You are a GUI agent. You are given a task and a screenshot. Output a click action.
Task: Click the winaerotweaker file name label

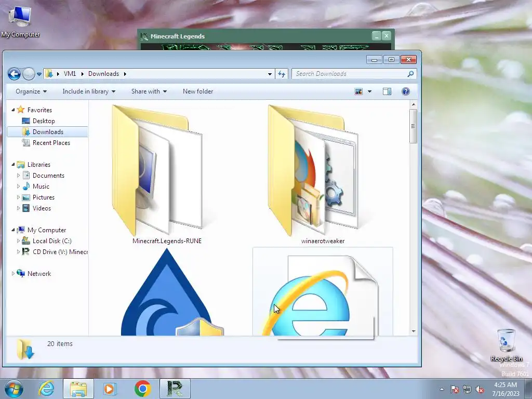323,241
